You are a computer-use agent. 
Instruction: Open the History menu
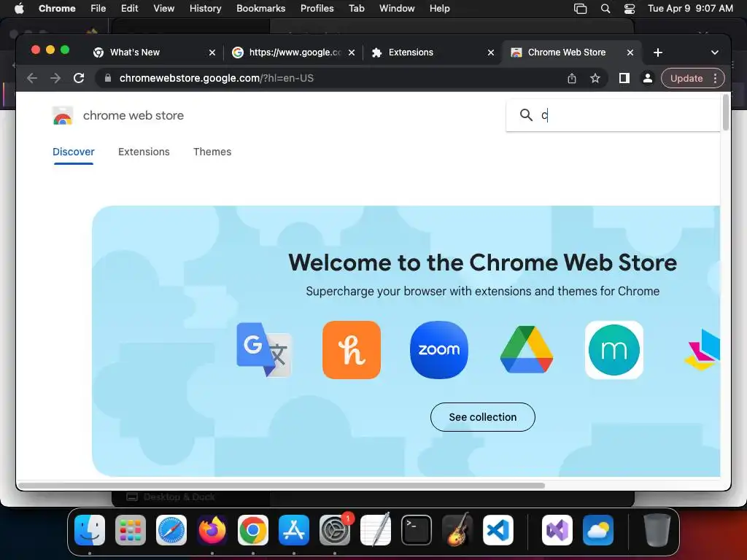[205, 9]
